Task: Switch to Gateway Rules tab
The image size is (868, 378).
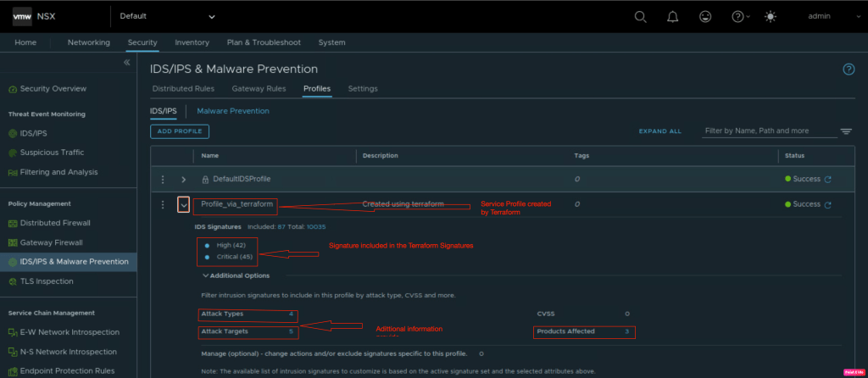Action: point(259,88)
